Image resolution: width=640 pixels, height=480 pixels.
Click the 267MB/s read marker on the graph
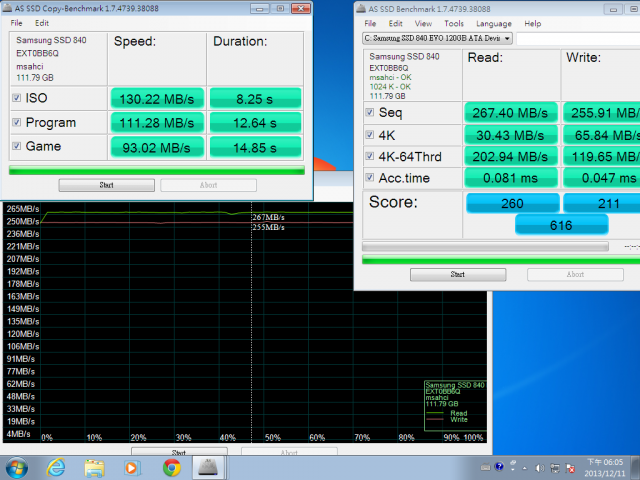click(269, 217)
